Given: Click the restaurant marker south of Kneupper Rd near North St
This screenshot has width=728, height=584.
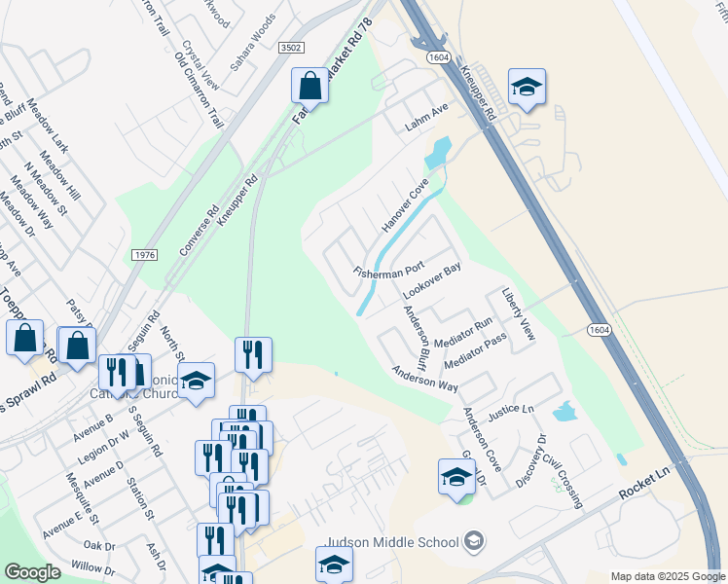Looking at the screenshot, I should coord(253,356).
